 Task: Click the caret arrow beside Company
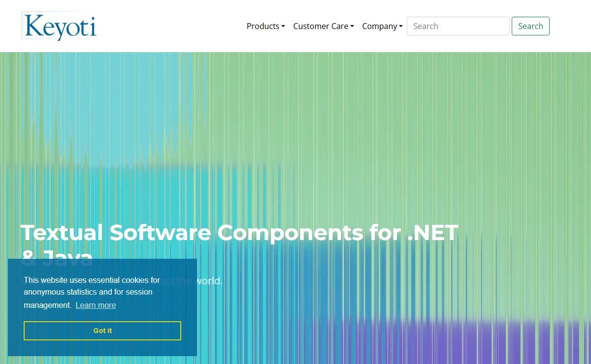(401, 27)
